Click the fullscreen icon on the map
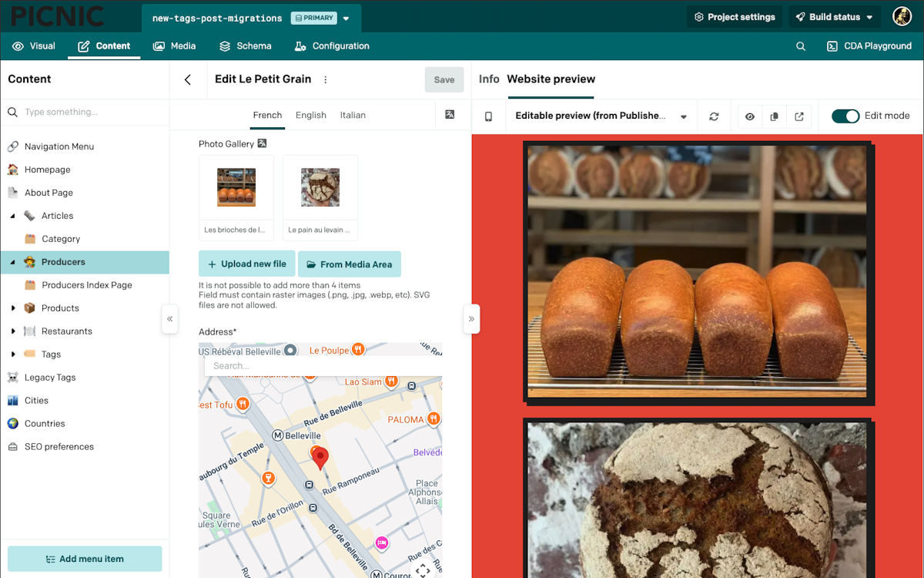This screenshot has width=924, height=578. (x=423, y=570)
